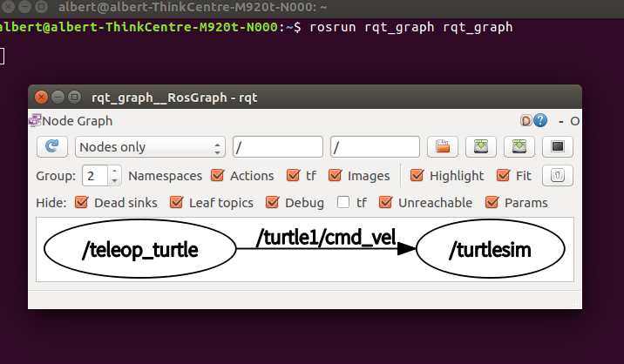Load DOT graph from file icon
624x364 pixels.
[x=443, y=147]
